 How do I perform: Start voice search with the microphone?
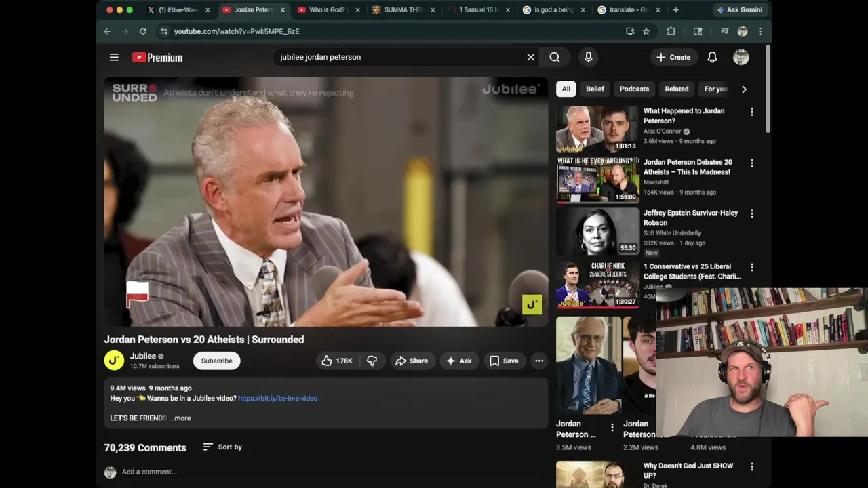point(589,58)
